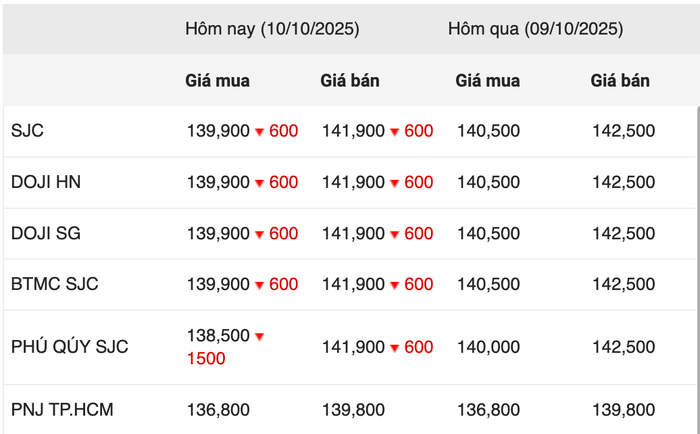Click PHÚ QUÝ SJC yesterday's buy price 140,000
This screenshot has width=700, height=434.
(x=487, y=347)
